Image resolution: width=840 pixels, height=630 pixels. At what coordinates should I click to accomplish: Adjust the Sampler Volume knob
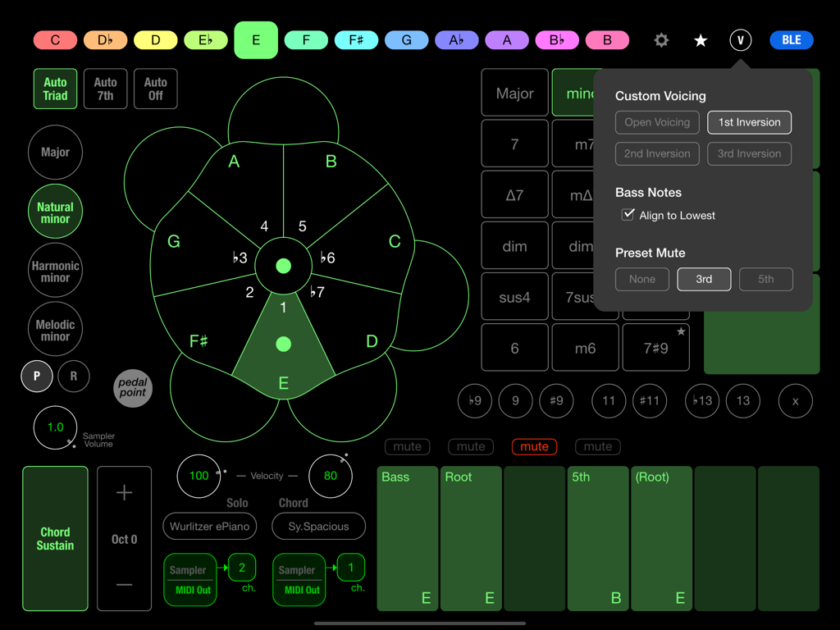coord(55,427)
